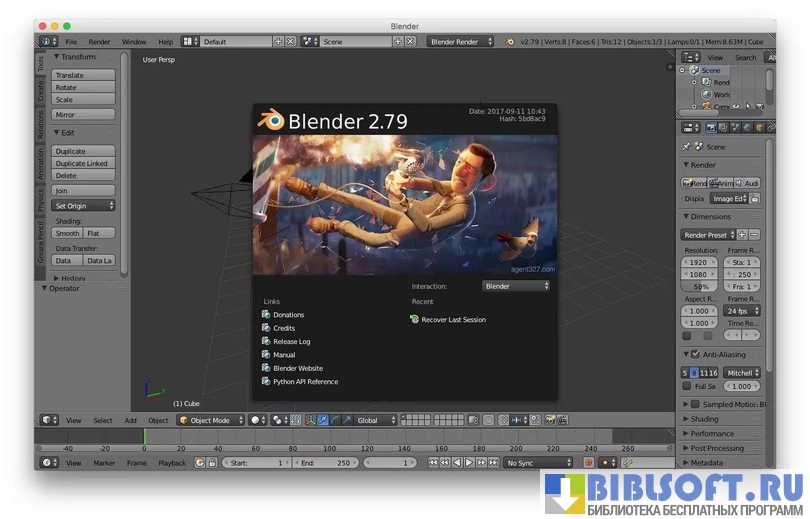
Task: Open the Window menu in the top bar
Action: tap(134, 42)
